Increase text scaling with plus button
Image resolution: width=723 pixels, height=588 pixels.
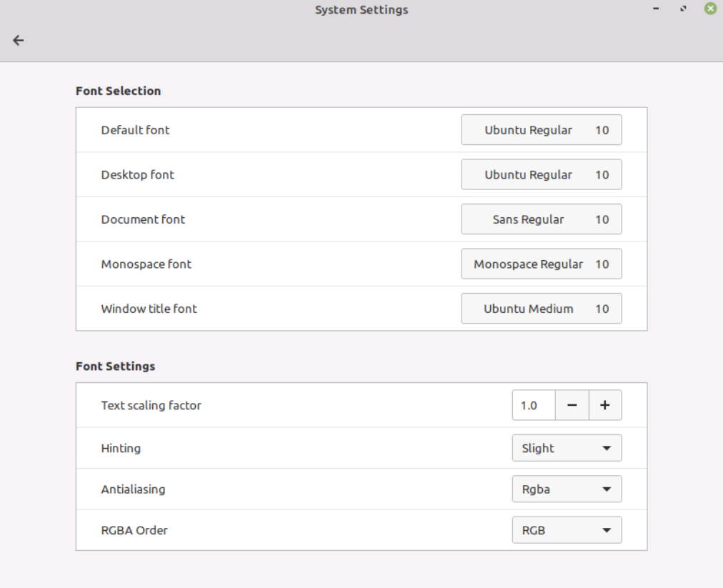pyautogui.click(x=605, y=405)
